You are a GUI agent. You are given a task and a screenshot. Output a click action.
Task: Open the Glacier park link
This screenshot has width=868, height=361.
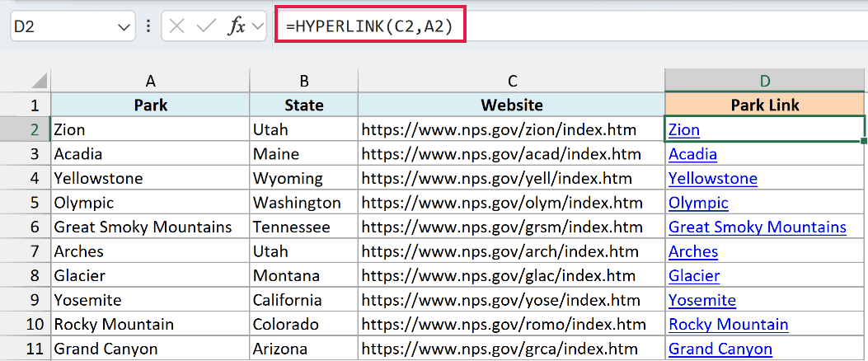(x=694, y=276)
